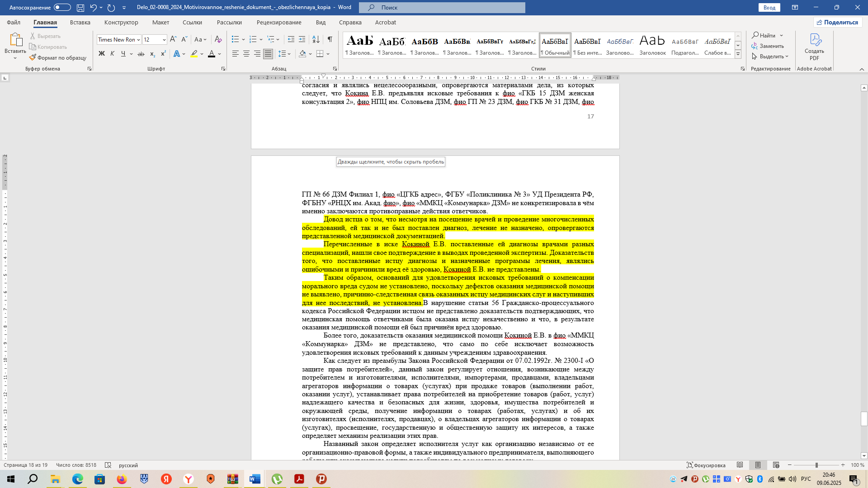Viewport: 868px width, 488px height.
Task: Click the zoom slider handle
Action: point(816,465)
